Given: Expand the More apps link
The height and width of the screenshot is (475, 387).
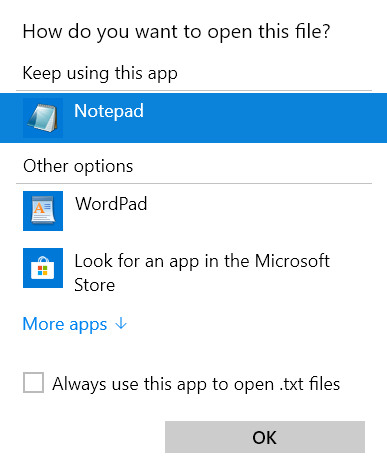Looking at the screenshot, I should tap(65, 324).
